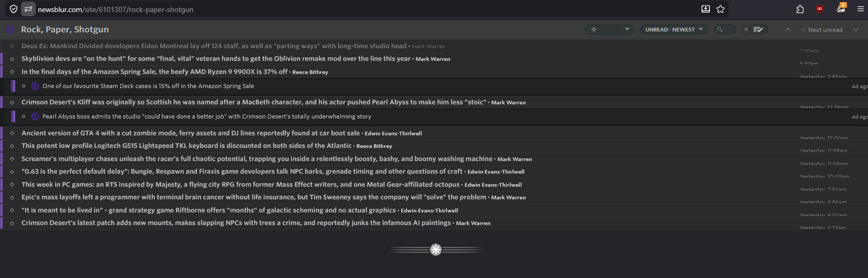
Task: Toggle unread dot on the Riftborne story
Action: tap(12, 210)
